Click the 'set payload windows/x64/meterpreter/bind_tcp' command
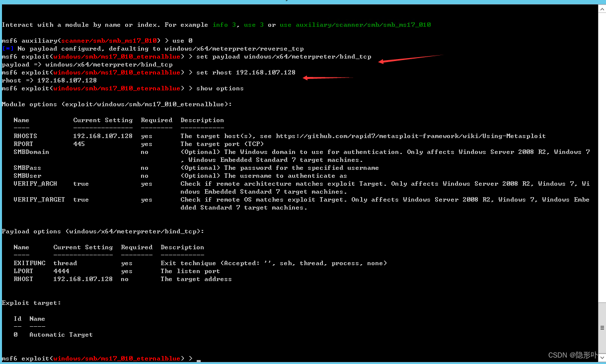 (x=284, y=57)
